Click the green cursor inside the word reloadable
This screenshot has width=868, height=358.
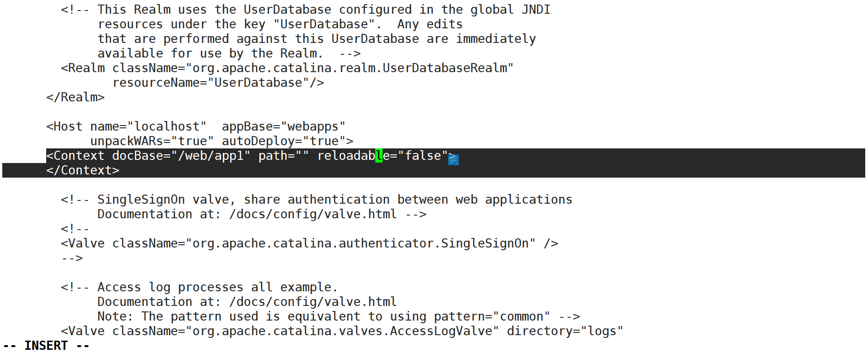(x=379, y=156)
